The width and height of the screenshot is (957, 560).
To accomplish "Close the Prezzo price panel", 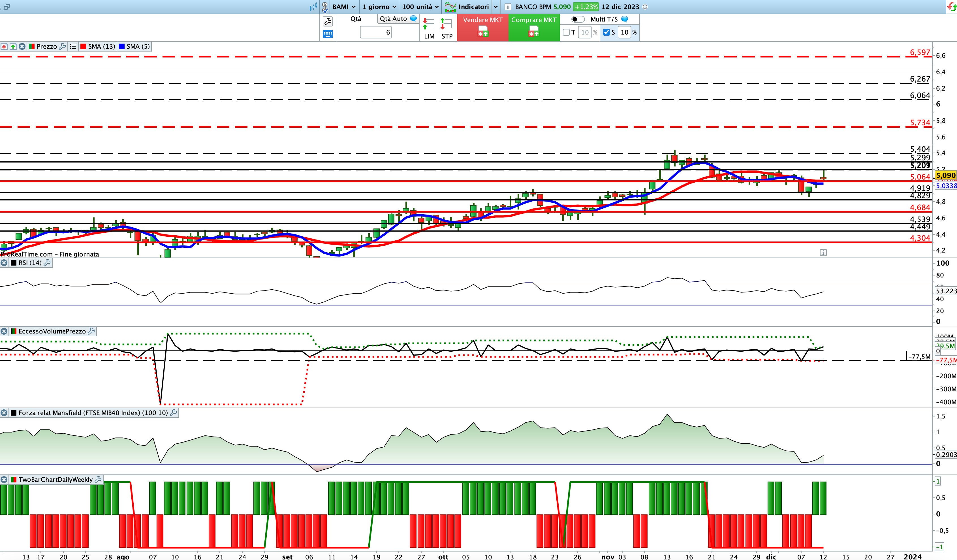I will (x=22, y=46).
